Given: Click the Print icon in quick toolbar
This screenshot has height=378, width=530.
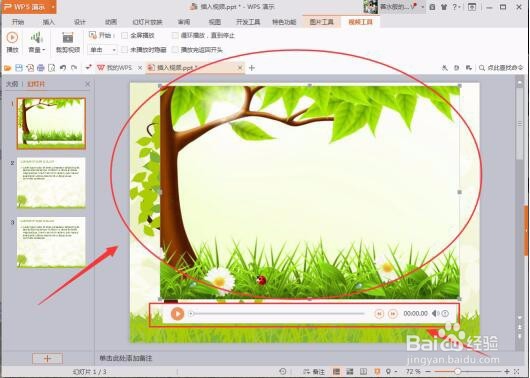Looking at the screenshot, I should [x=41, y=68].
